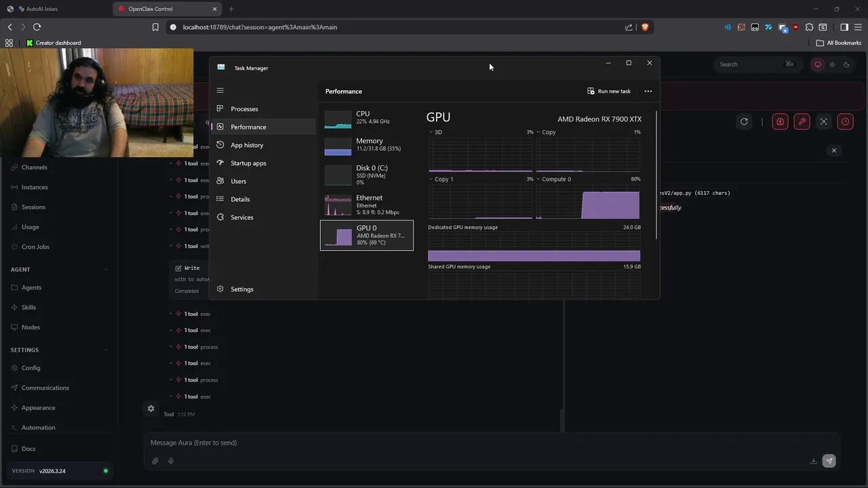The image size is (868, 488).
Task: Select Performance page in Task Manager
Action: tap(263, 127)
